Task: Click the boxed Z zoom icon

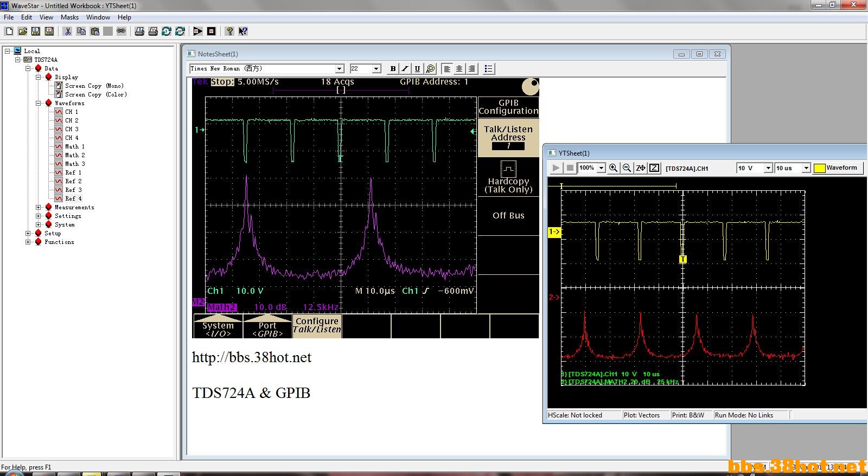Action: coord(654,168)
